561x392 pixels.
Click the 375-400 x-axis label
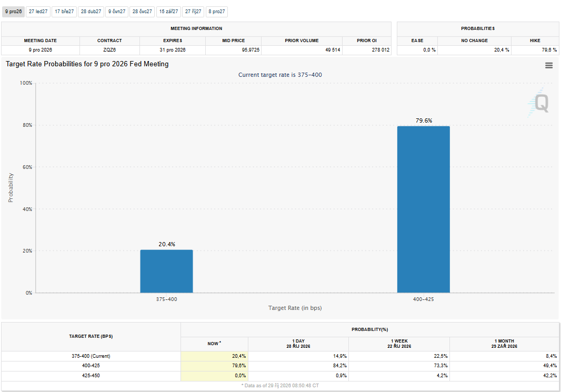(166, 299)
